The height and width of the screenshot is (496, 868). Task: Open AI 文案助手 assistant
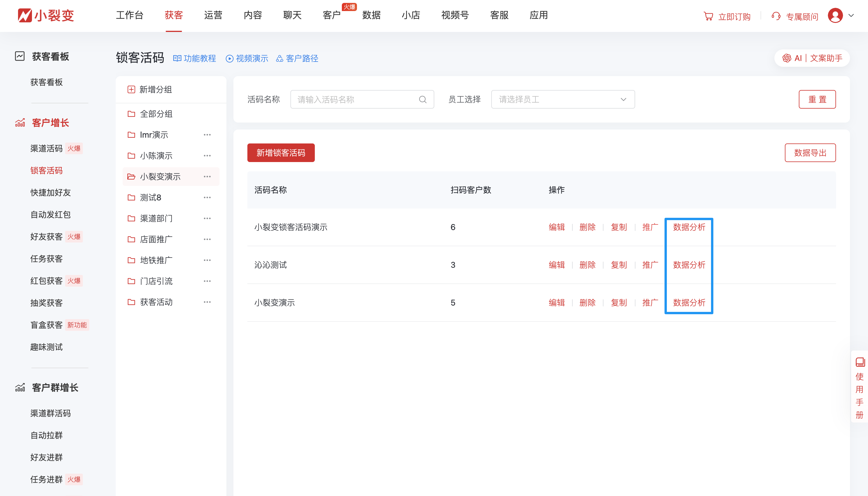[x=812, y=58]
